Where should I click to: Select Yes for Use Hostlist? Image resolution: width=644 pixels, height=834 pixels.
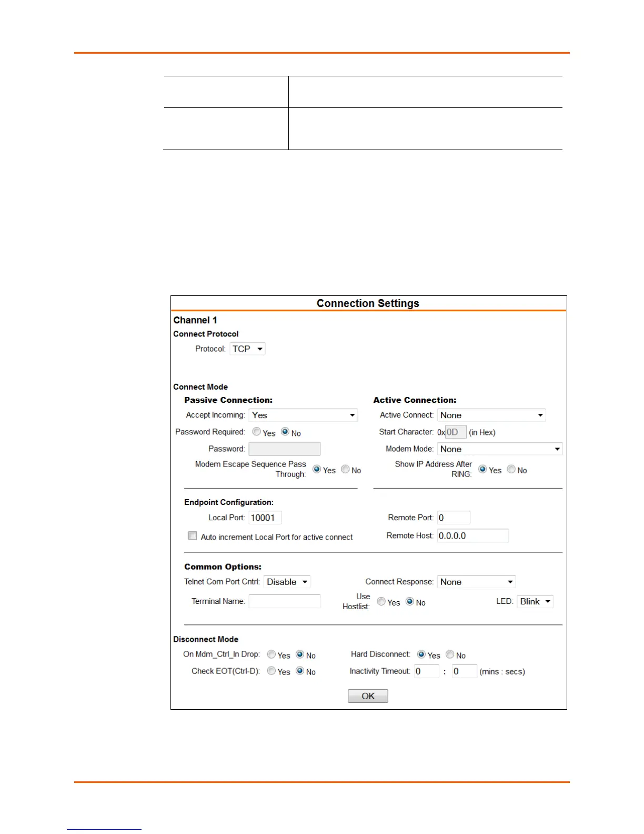381,601
